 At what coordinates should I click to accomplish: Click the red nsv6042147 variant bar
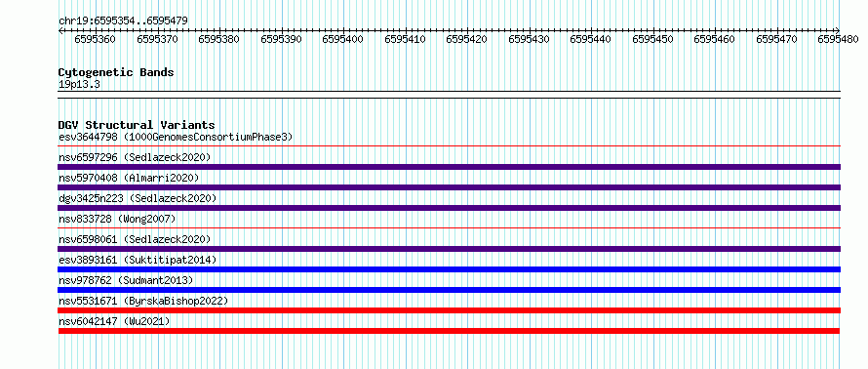[x=449, y=331]
